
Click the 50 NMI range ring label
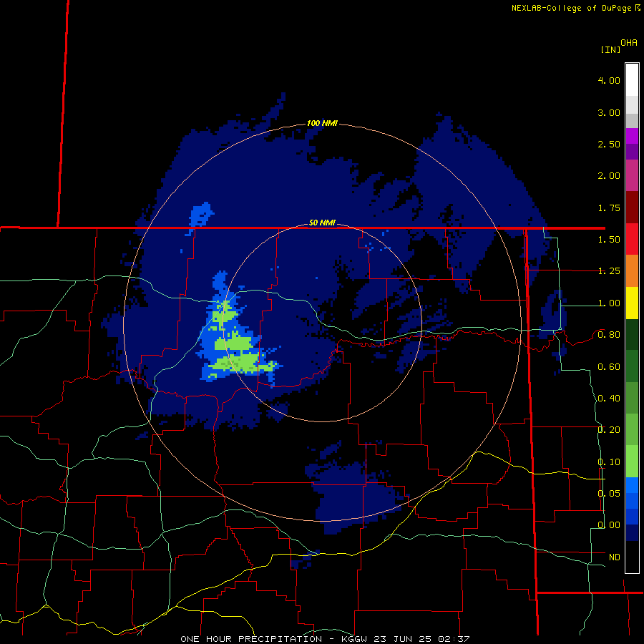pyautogui.click(x=322, y=223)
